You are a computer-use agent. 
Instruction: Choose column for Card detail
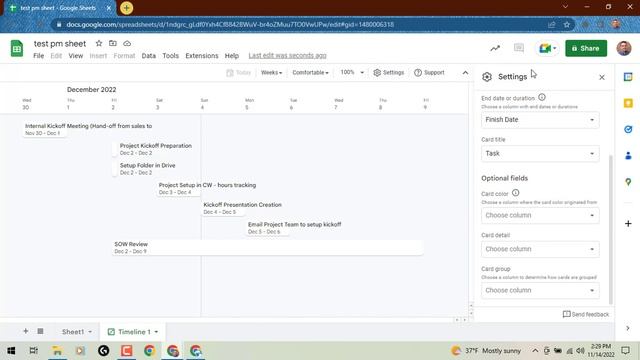tap(540, 249)
